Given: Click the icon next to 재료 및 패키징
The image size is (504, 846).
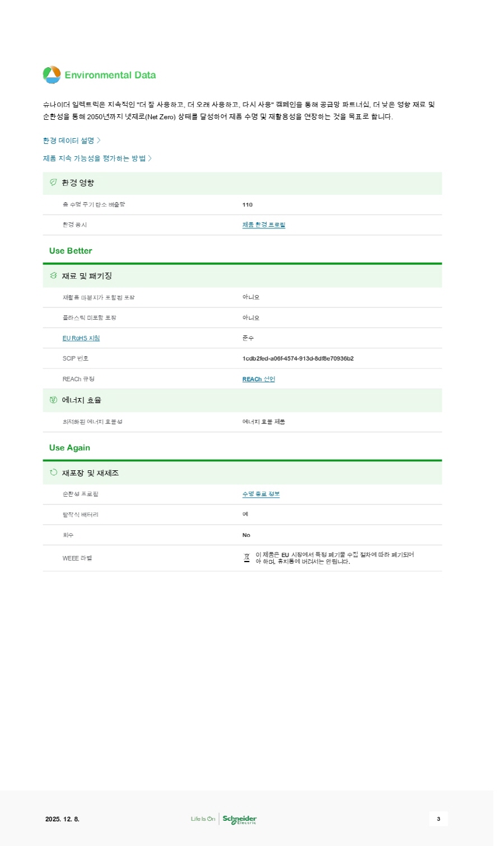Looking at the screenshot, I should tap(54, 275).
